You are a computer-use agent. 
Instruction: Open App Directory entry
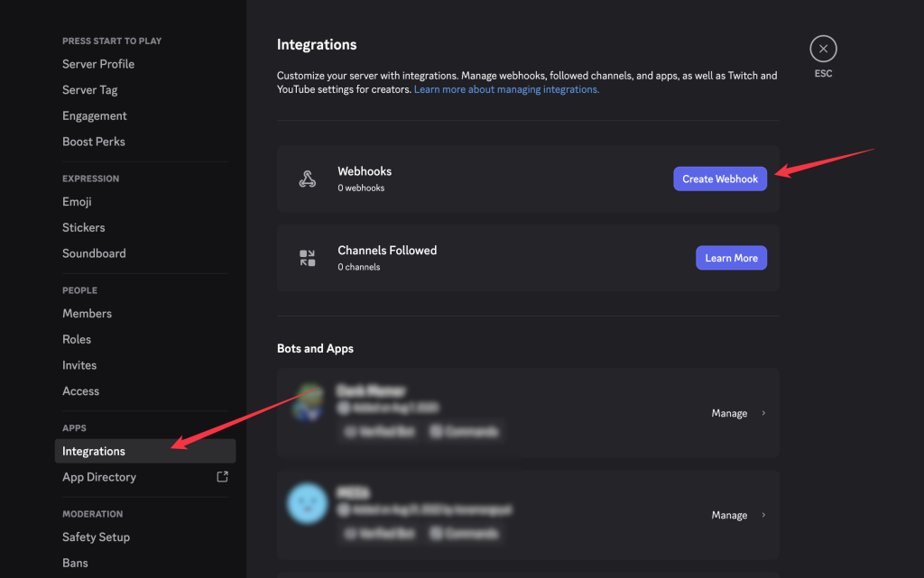[x=99, y=477]
